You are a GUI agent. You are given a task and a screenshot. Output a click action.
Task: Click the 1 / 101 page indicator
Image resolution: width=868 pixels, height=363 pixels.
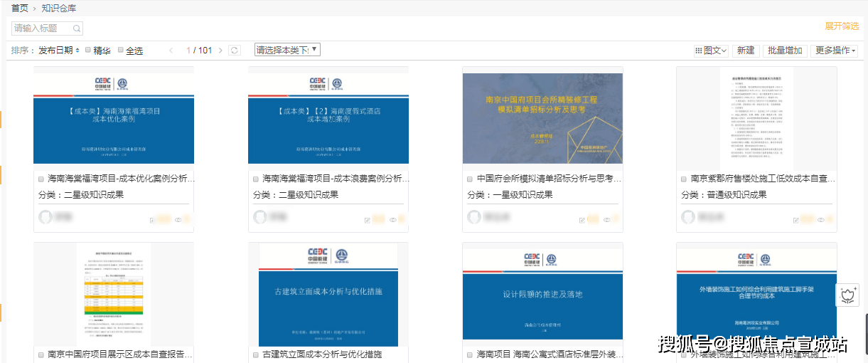tap(199, 51)
